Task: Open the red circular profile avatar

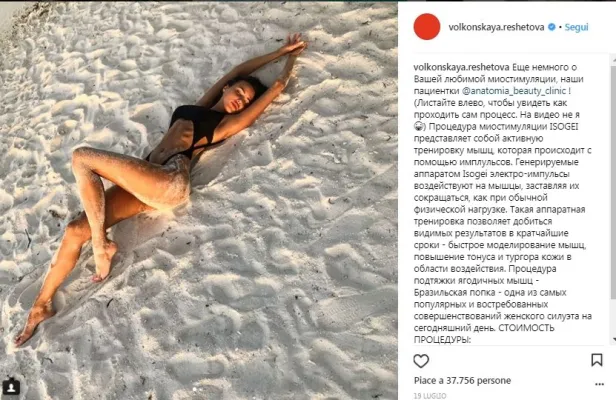Action: [x=427, y=26]
